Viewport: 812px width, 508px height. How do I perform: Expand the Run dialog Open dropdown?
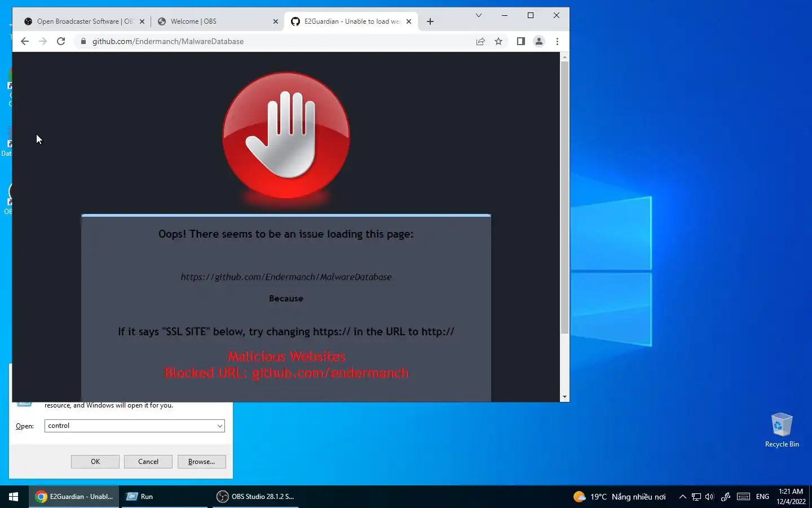(220, 426)
